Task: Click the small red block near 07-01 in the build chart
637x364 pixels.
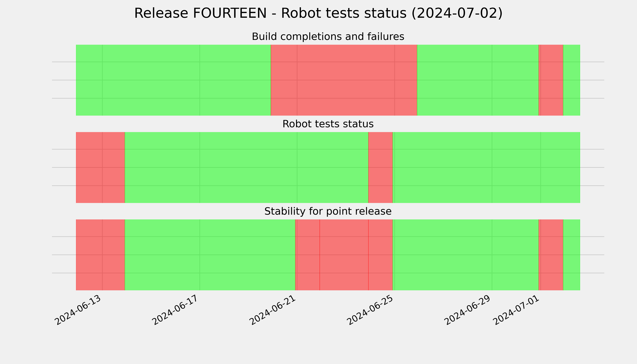Action: 551,80
